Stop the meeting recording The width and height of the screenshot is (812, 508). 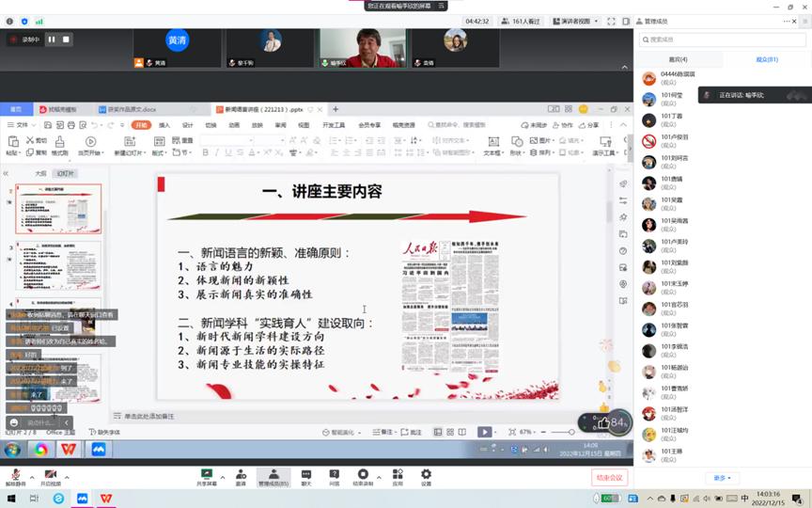[66, 40]
